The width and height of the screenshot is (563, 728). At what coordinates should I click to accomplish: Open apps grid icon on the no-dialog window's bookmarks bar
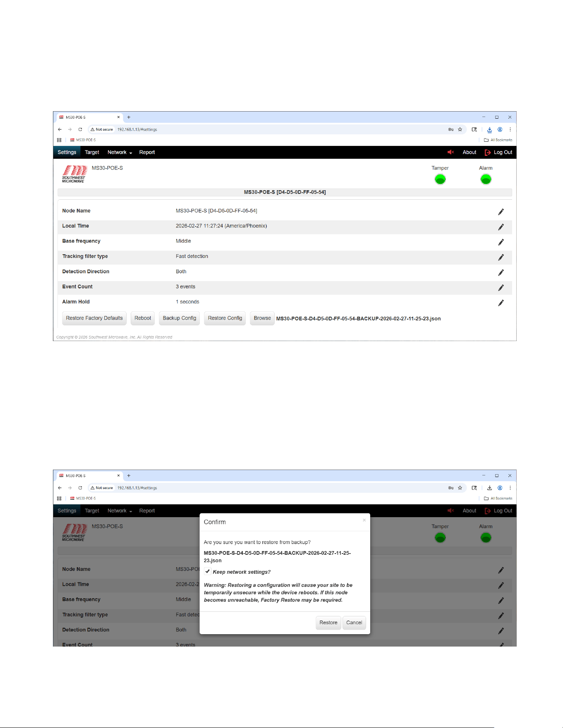(x=59, y=140)
